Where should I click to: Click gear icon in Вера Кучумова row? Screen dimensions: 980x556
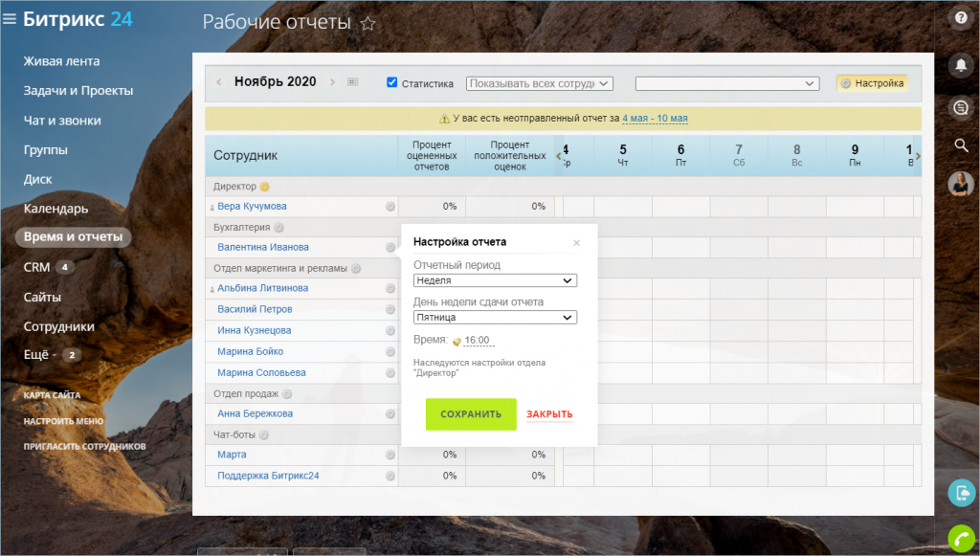click(390, 207)
